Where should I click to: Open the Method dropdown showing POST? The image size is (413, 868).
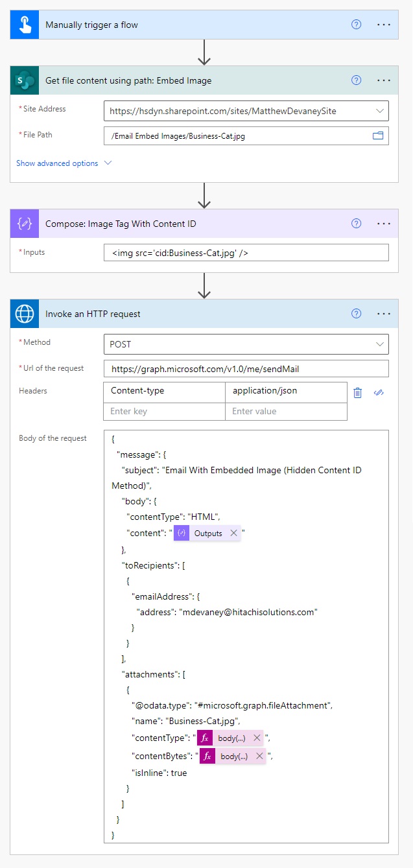pyautogui.click(x=246, y=344)
